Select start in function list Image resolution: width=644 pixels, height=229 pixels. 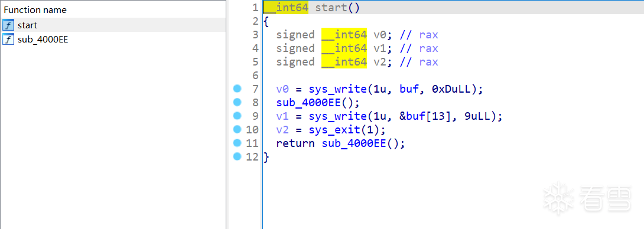[x=28, y=25]
